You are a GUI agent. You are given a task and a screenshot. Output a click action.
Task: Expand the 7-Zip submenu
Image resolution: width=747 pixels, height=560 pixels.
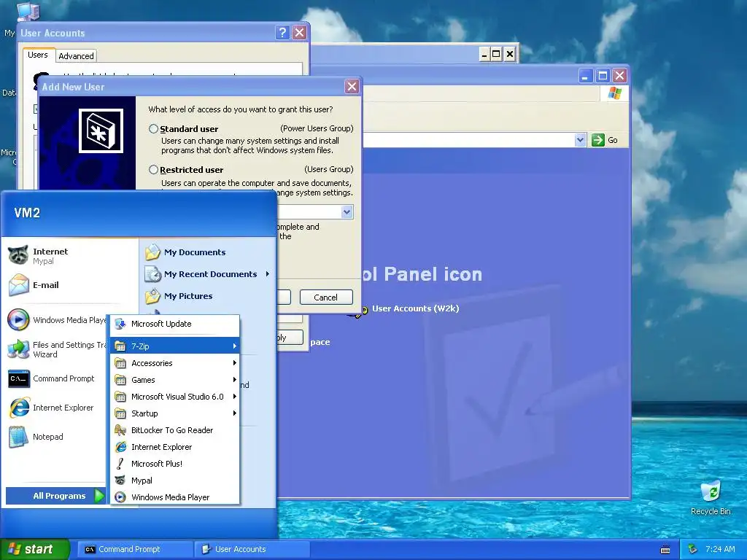coord(175,346)
